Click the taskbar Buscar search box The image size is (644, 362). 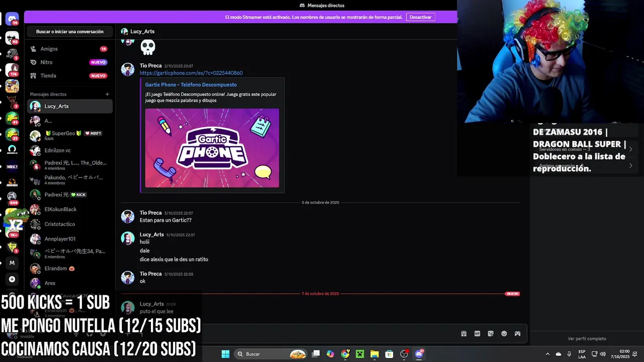pyautogui.click(x=271, y=354)
